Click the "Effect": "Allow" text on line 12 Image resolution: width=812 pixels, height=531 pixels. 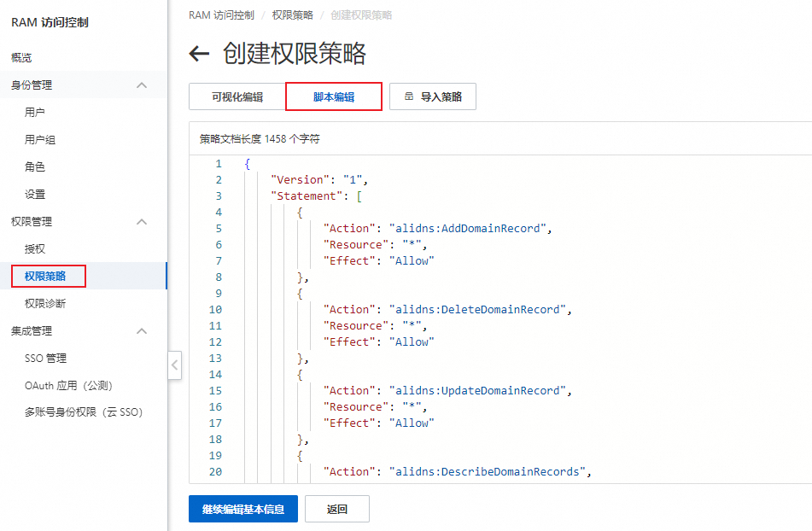tap(378, 342)
